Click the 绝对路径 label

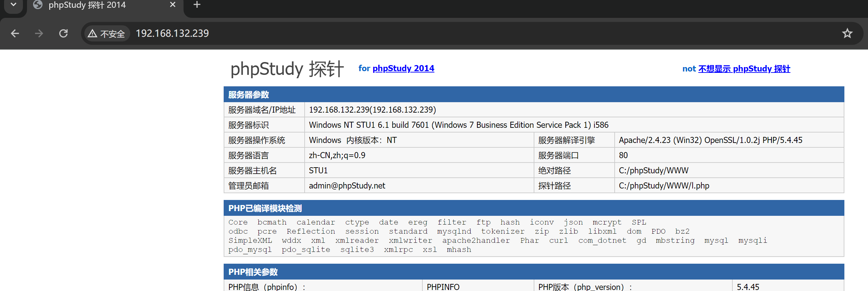[x=554, y=171]
